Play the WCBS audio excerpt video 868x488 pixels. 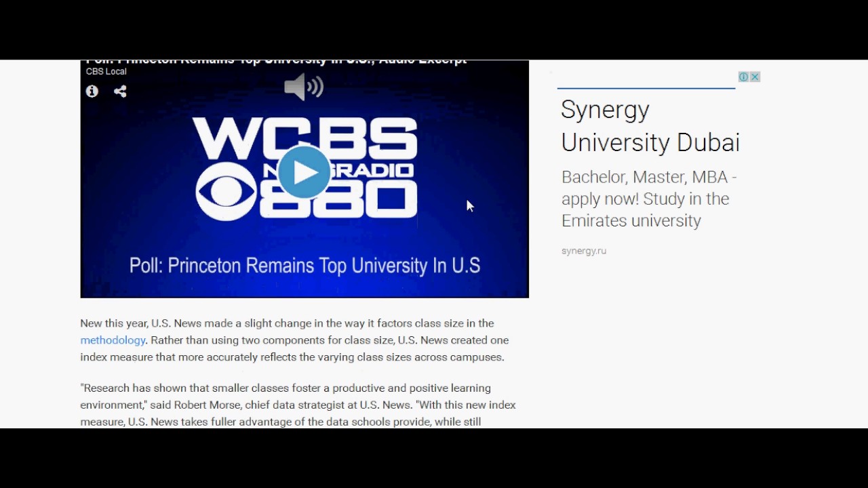(x=304, y=172)
